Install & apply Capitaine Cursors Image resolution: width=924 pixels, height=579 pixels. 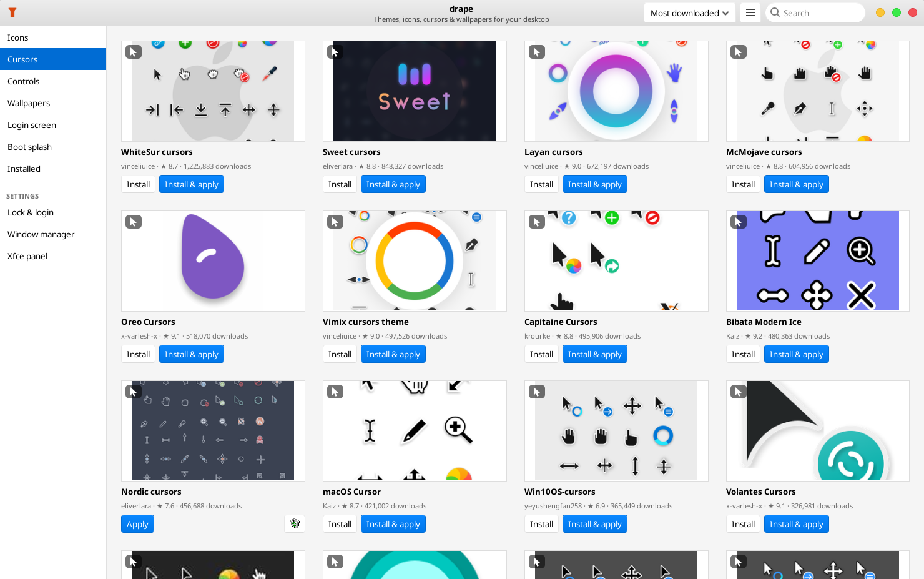tap(595, 354)
